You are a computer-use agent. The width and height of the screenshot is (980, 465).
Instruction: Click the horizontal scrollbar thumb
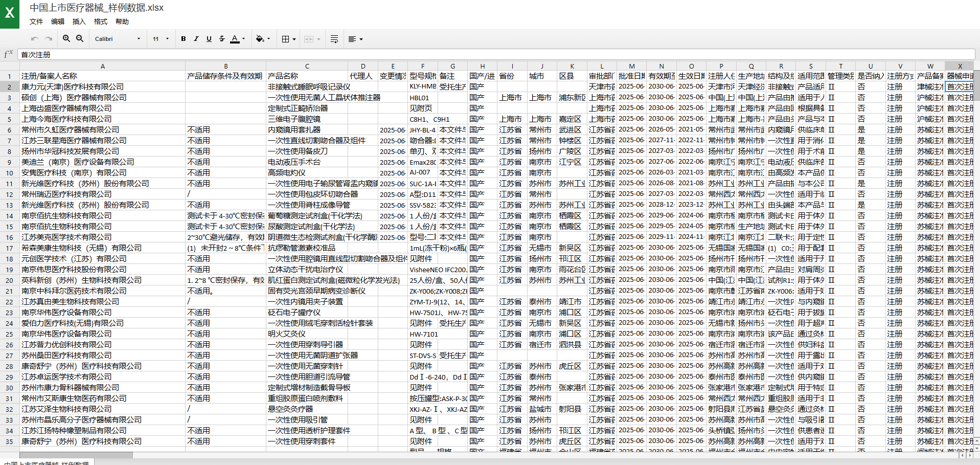pyautogui.click(x=76, y=455)
